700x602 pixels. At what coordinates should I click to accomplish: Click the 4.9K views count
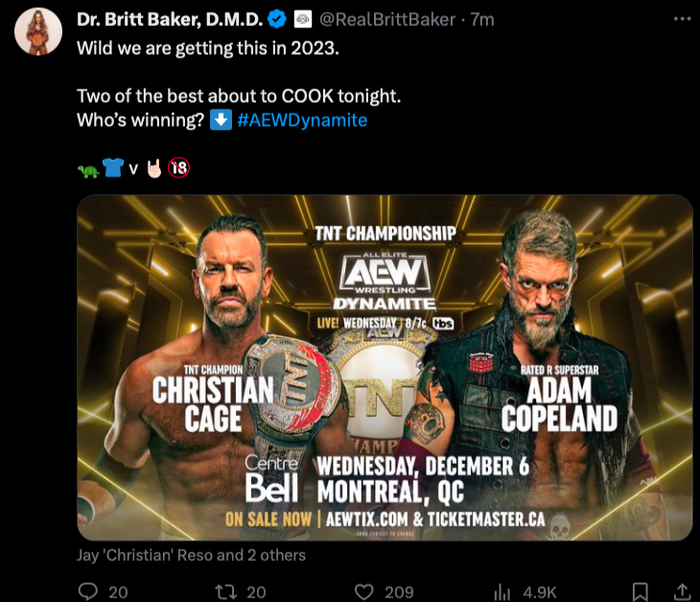click(x=541, y=592)
